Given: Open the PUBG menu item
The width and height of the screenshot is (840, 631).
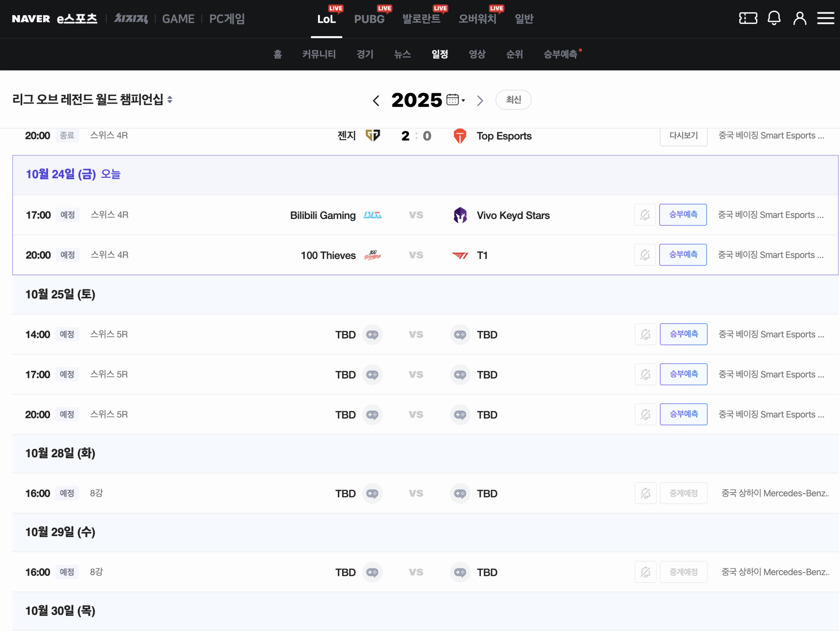Looking at the screenshot, I should 369,18.
